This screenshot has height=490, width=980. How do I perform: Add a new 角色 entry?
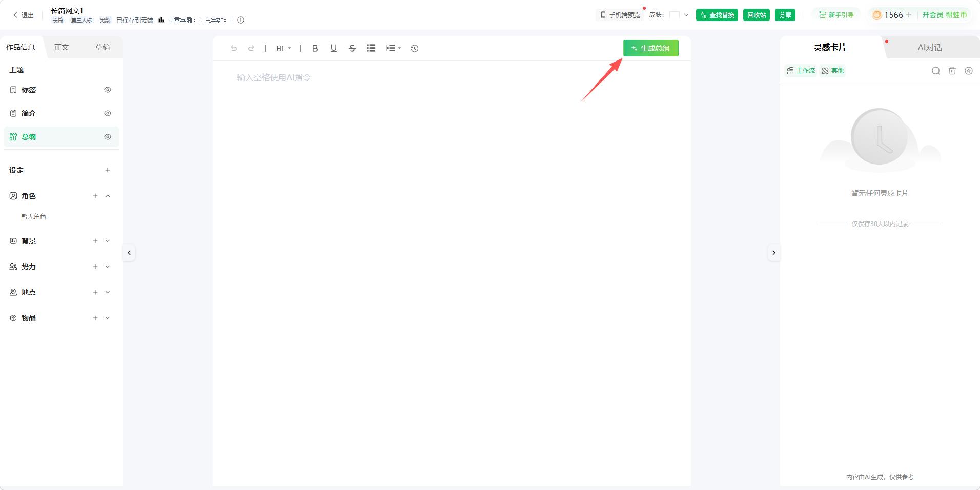95,196
